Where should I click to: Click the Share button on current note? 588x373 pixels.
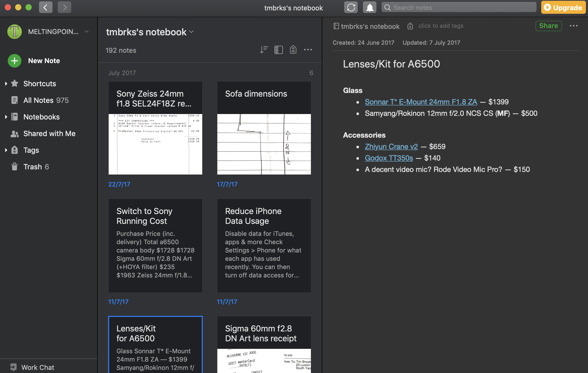[x=548, y=26]
